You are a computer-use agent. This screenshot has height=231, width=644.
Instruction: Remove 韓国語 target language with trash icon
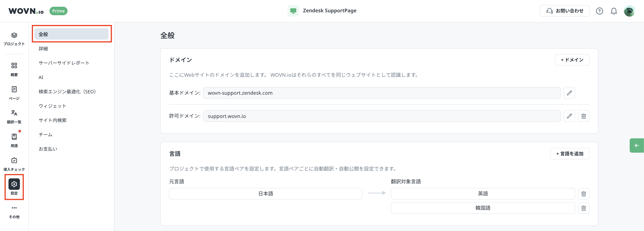[x=583, y=208]
